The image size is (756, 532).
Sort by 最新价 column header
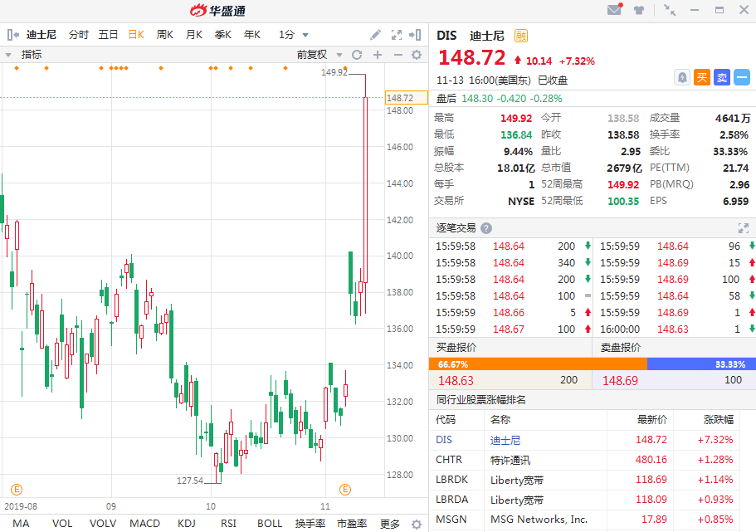[652, 420]
